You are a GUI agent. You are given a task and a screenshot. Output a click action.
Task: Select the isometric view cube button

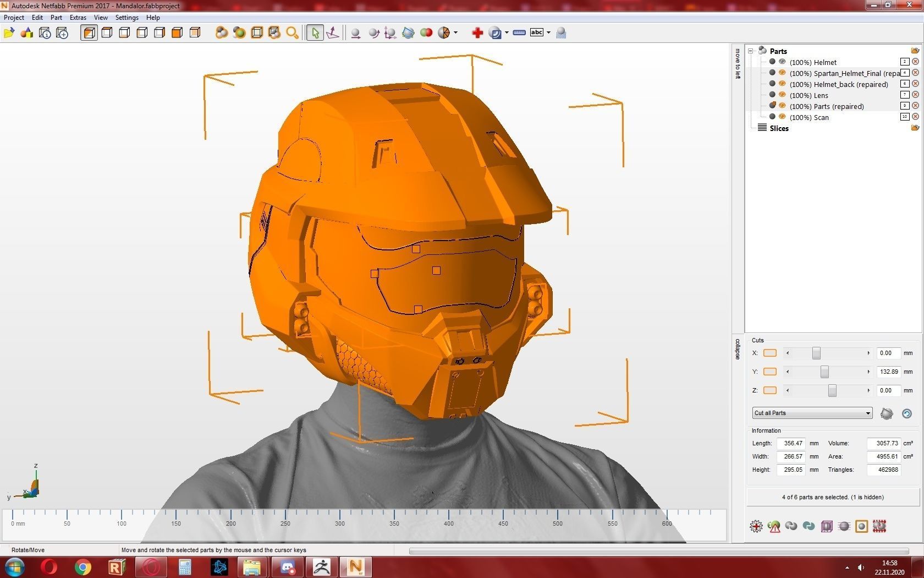coord(89,33)
